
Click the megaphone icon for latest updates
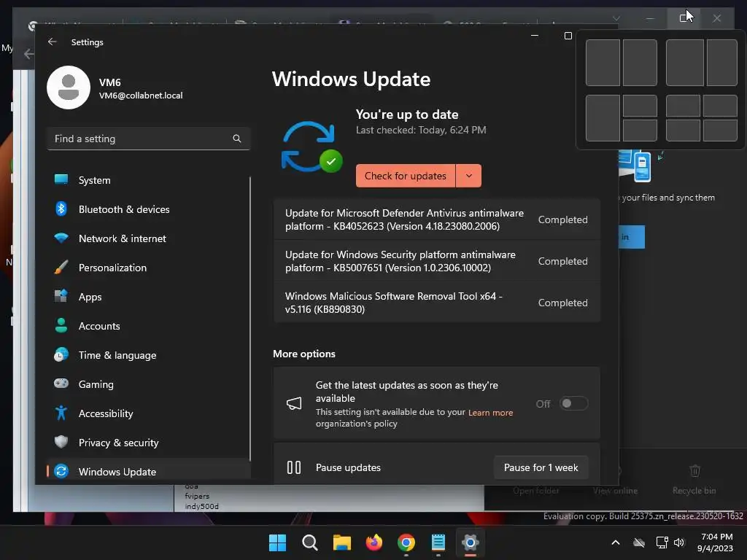[x=294, y=404]
